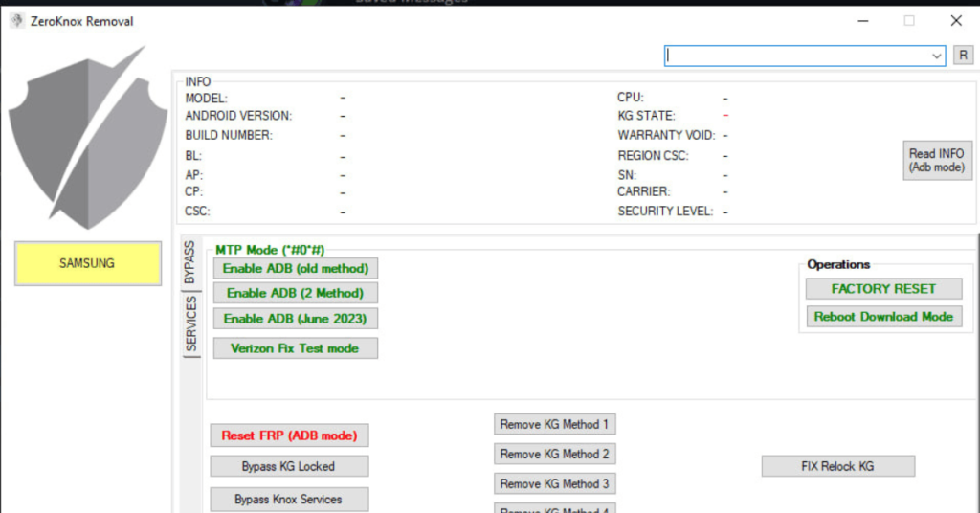Viewport: 980px width, 513px height.
Task: Click Remove KG Method 3
Action: coord(555,483)
